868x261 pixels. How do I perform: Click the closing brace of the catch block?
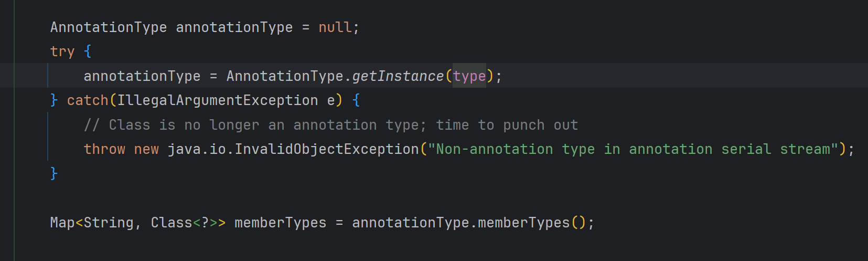[x=53, y=173]
